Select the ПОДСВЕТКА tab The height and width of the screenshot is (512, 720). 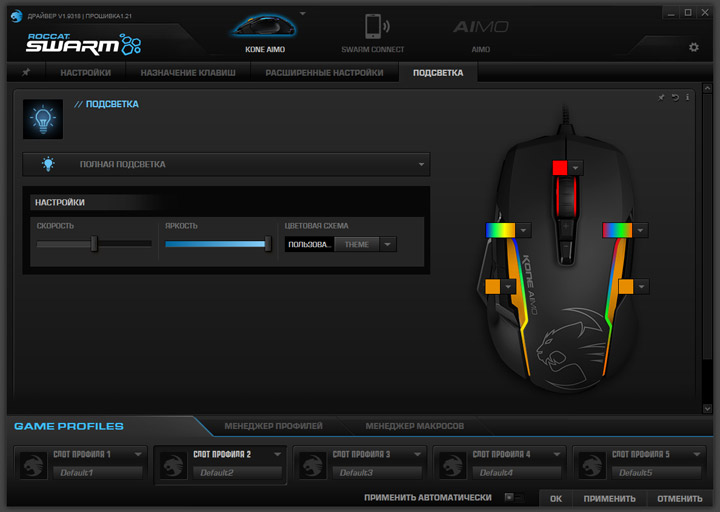pyautogui.click(x=438, y=73)
